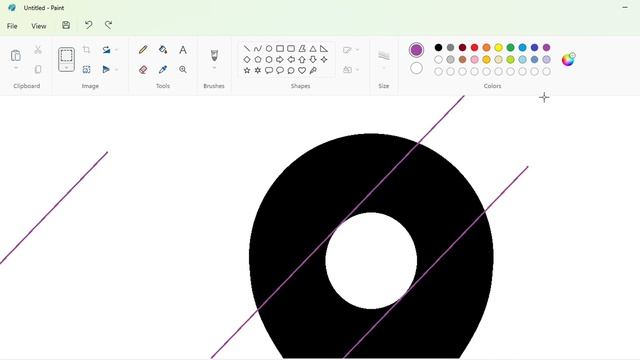
Task: Select the Four-point star shape
Action: [324, 60]
